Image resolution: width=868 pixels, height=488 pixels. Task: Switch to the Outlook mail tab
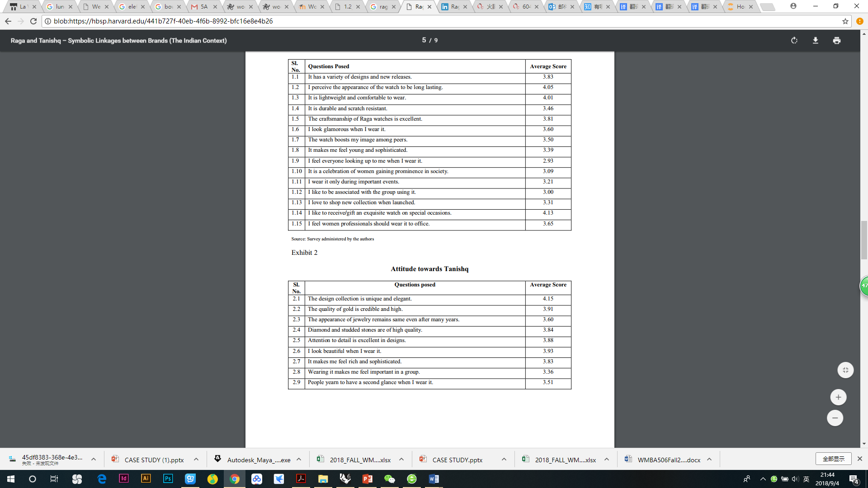[561, 7]
